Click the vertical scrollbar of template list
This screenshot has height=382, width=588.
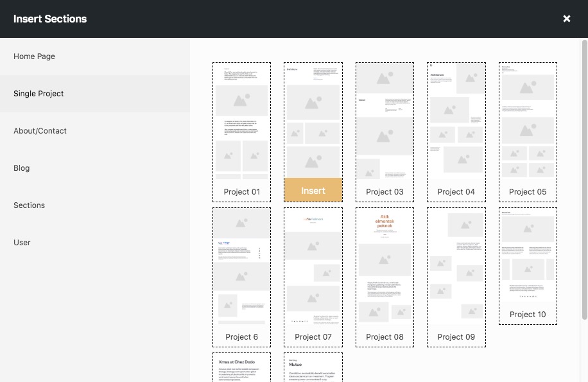pyautogui.click(x=585, y=180)
